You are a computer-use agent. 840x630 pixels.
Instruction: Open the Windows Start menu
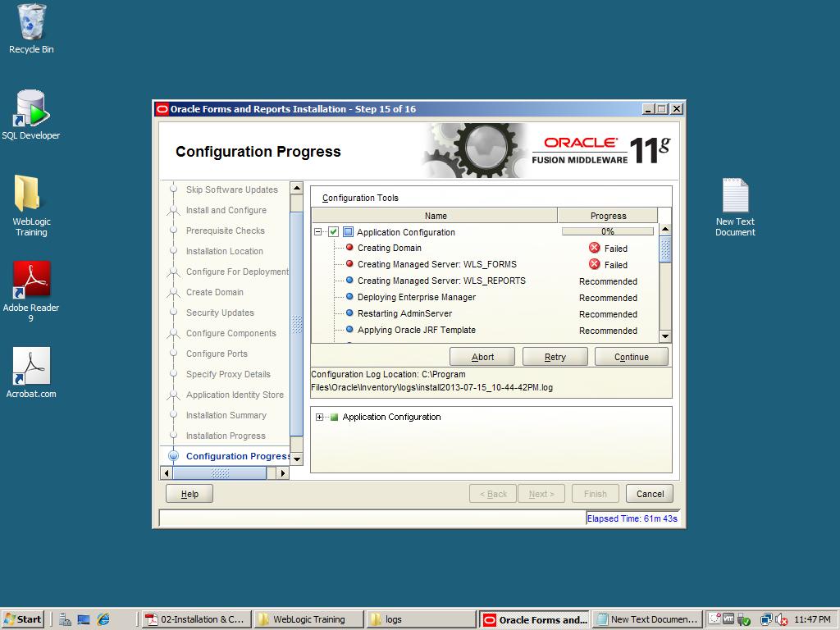click(23, 619)
